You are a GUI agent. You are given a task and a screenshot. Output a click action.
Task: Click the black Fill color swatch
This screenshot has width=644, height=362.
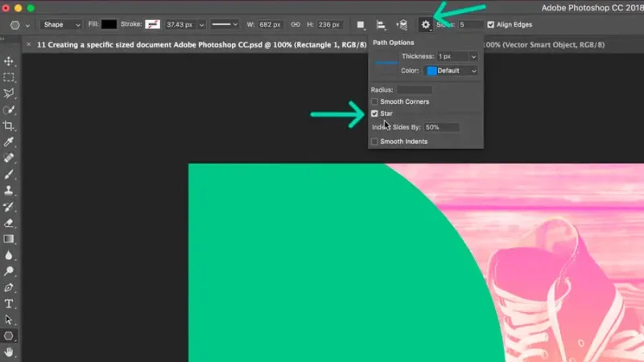coord(109,25)
